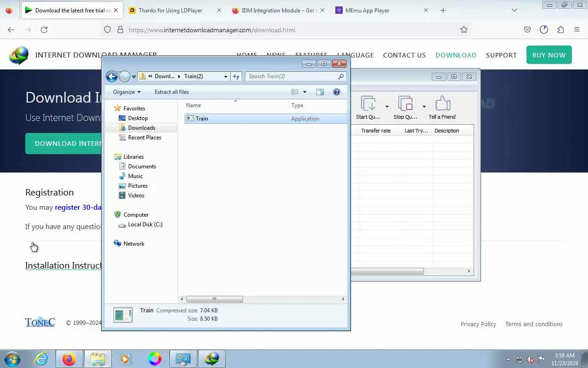Open the Windows Start menu

tap(12, 359)
